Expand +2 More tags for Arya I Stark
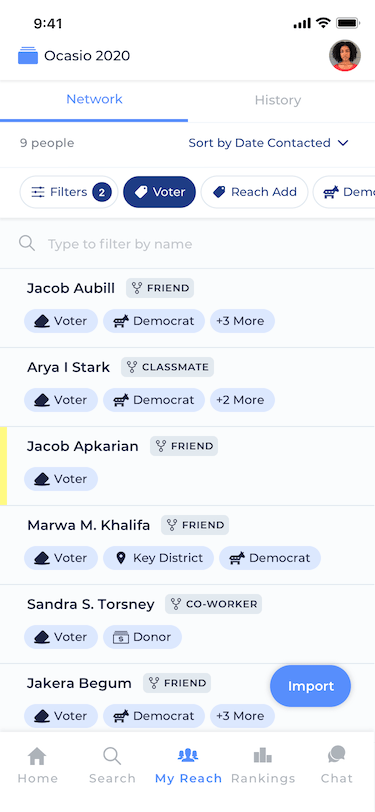 click(x=242, y=400)
